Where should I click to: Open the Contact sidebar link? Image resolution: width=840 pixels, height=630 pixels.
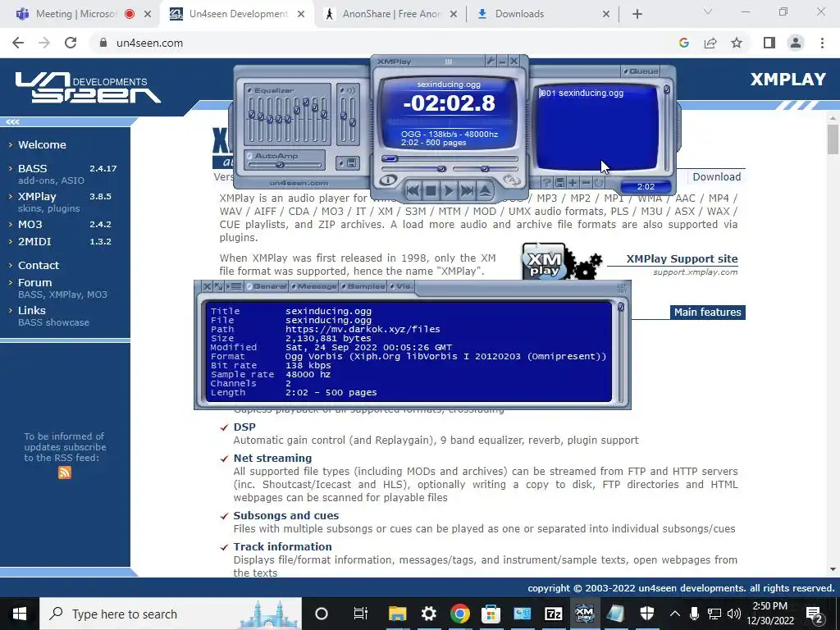[39, 265]
